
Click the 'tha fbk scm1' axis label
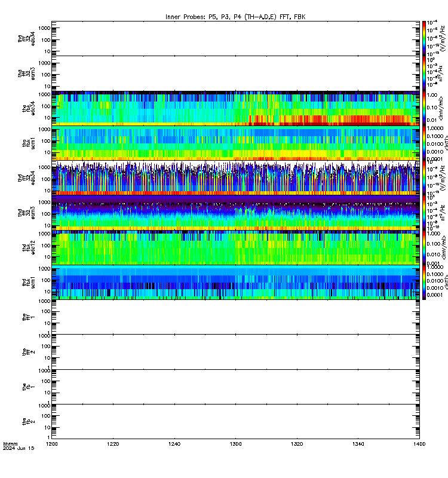click(28, 143)
